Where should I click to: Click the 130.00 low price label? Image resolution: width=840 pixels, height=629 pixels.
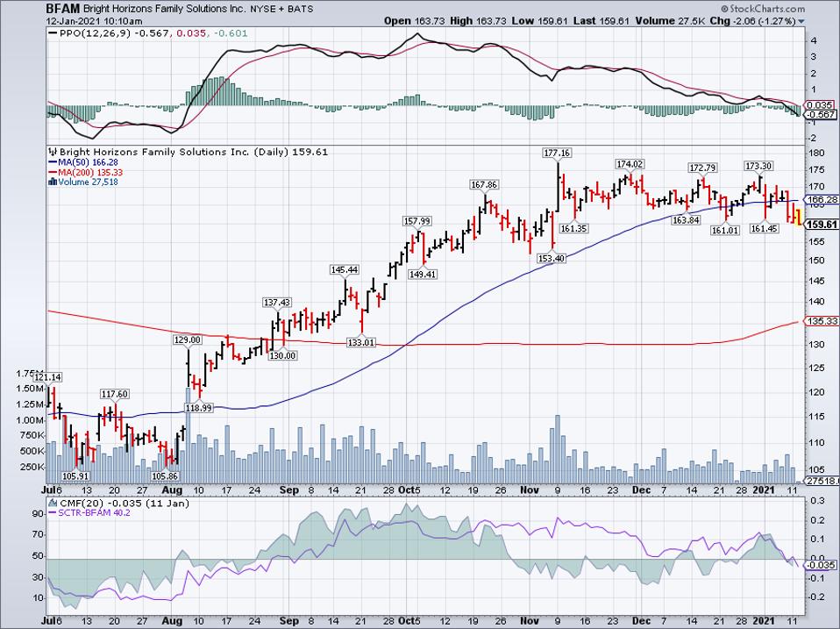[x=282, y=356]
